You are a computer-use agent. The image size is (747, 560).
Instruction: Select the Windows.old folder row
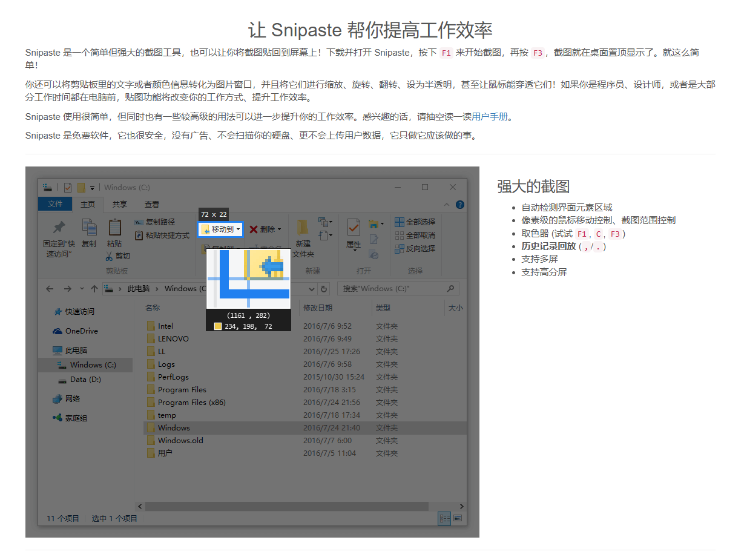[304, 441]
